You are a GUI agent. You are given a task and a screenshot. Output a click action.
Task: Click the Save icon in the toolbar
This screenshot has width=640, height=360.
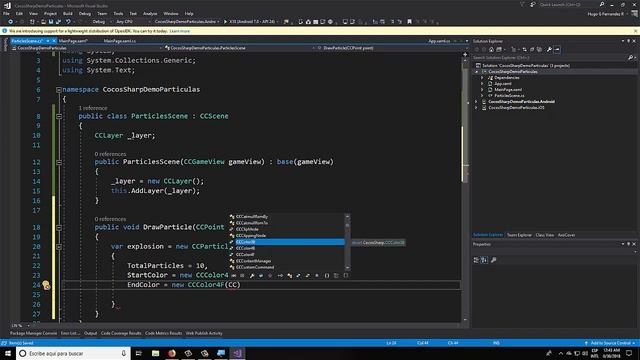point(51,22)
